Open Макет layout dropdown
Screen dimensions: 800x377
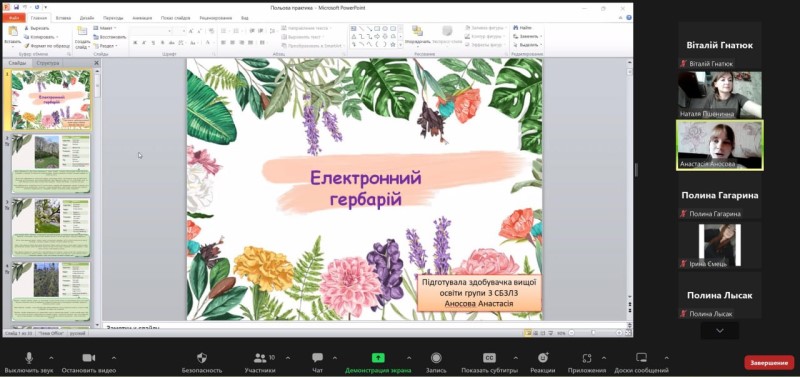[105, 28]
